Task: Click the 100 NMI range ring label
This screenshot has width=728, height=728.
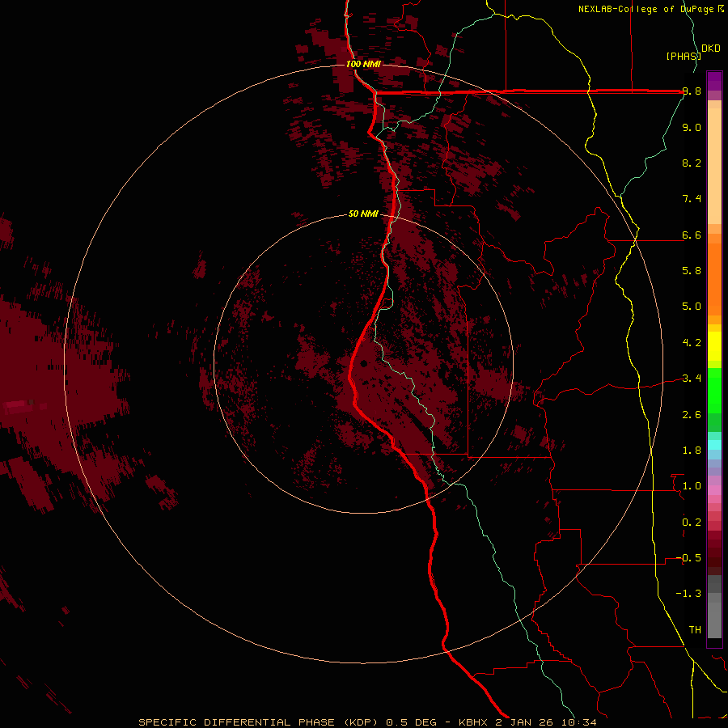Action: pos(363,64)
